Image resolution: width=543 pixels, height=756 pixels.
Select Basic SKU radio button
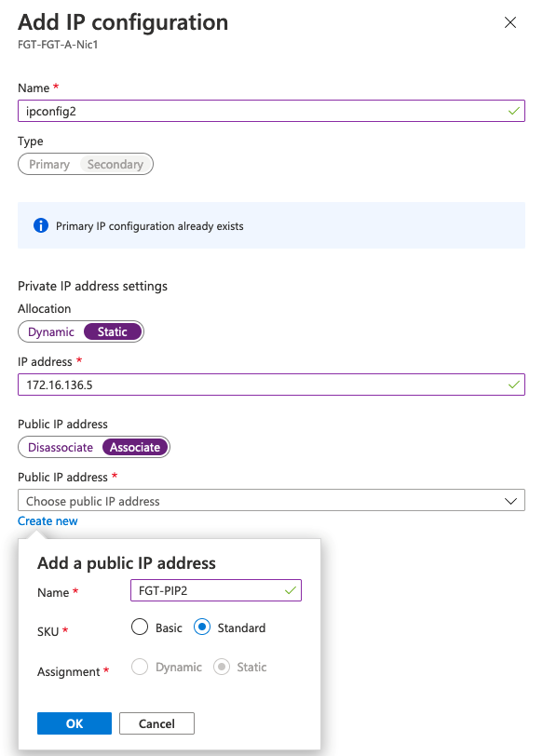[x=140, y=627]
